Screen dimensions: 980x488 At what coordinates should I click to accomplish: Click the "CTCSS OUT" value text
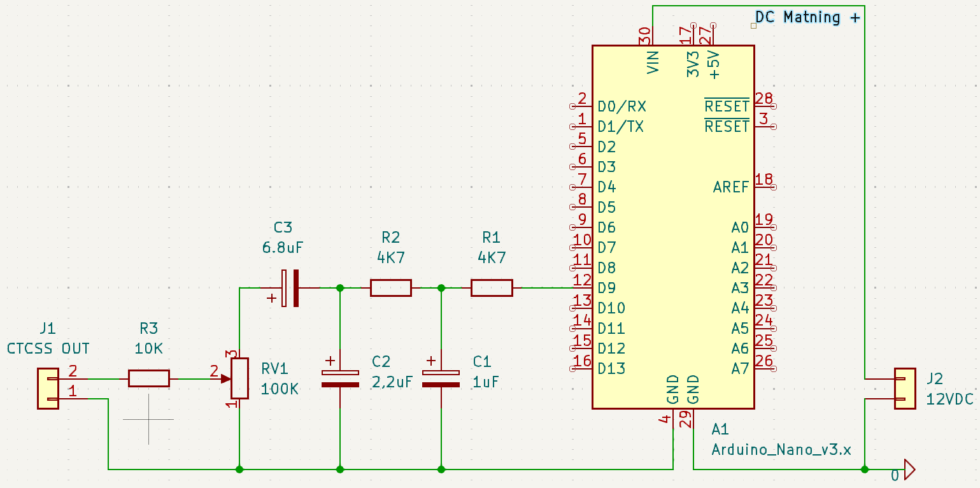[x=48, y=348]
